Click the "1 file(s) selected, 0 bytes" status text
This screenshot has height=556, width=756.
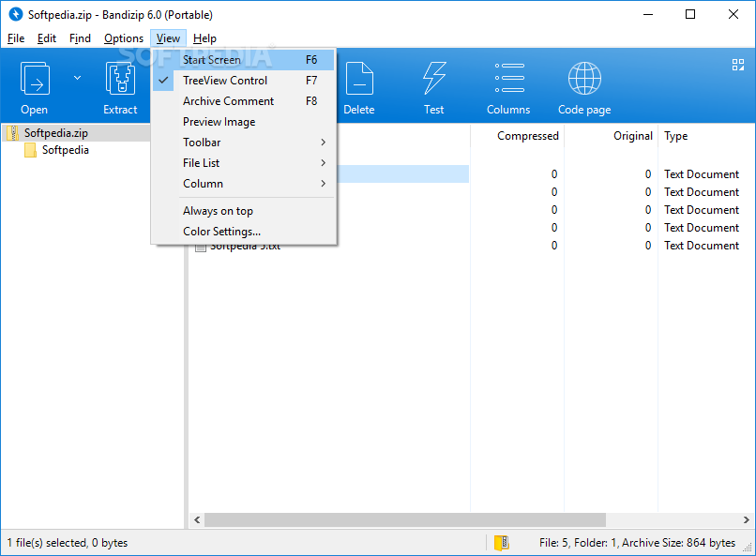68,543
